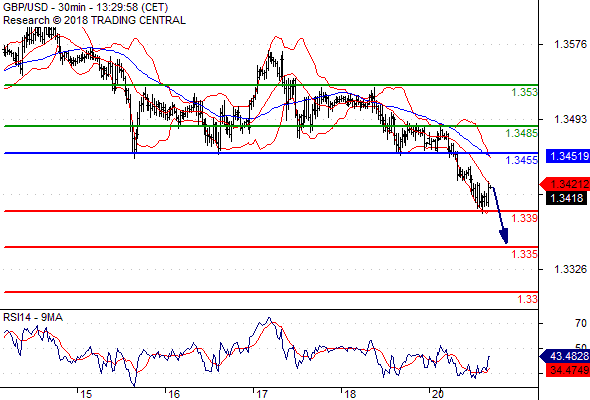Screen dimensions: 590x400
Task: Click the 1.3326 price axis value
Action: click(570, 269)
